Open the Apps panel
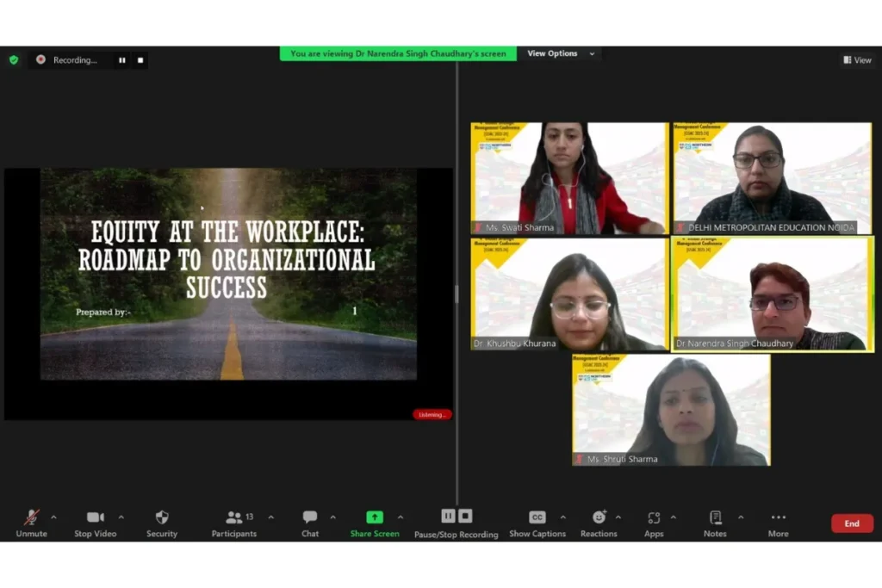882x588 pixels. click(x=654, y=523)
